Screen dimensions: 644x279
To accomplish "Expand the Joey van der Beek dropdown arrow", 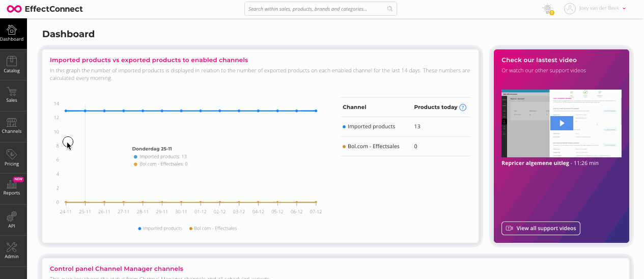I will (624, 8).
